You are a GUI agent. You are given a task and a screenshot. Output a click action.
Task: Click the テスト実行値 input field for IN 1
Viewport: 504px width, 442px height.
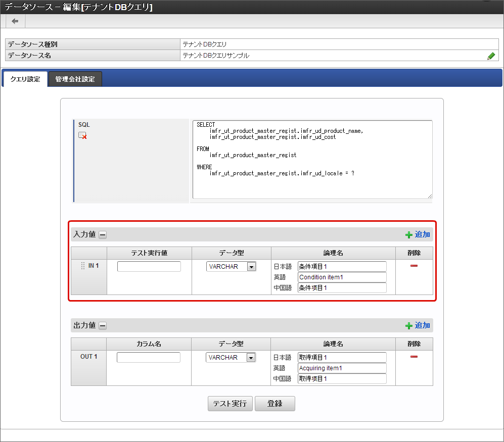[149, 267]
